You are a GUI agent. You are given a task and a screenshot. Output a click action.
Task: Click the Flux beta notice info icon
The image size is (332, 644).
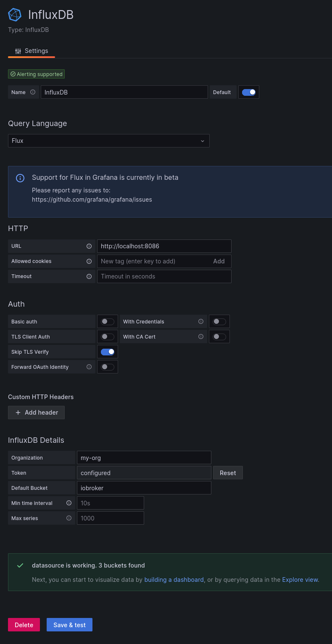coord(20,178)
